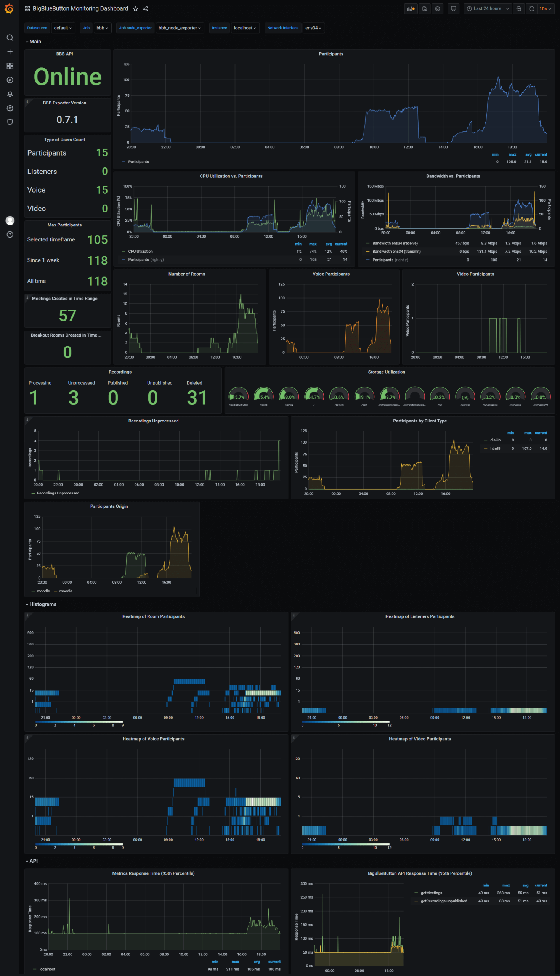Open the Create plus icon in sidebar
This screenshot has height=976, width=560.
pos(10,51)
